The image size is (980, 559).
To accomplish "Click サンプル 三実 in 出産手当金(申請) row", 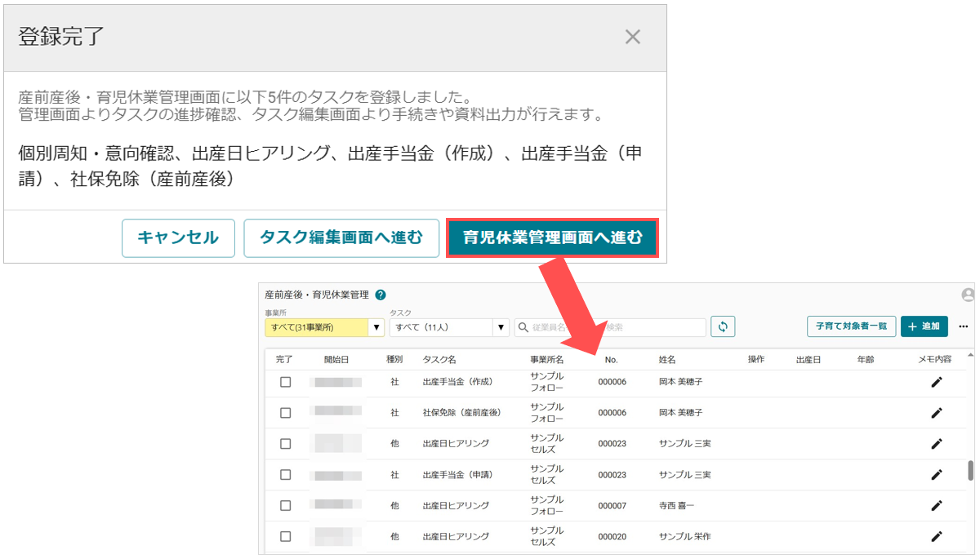I will pyautogui.click(x=684, y=475).
